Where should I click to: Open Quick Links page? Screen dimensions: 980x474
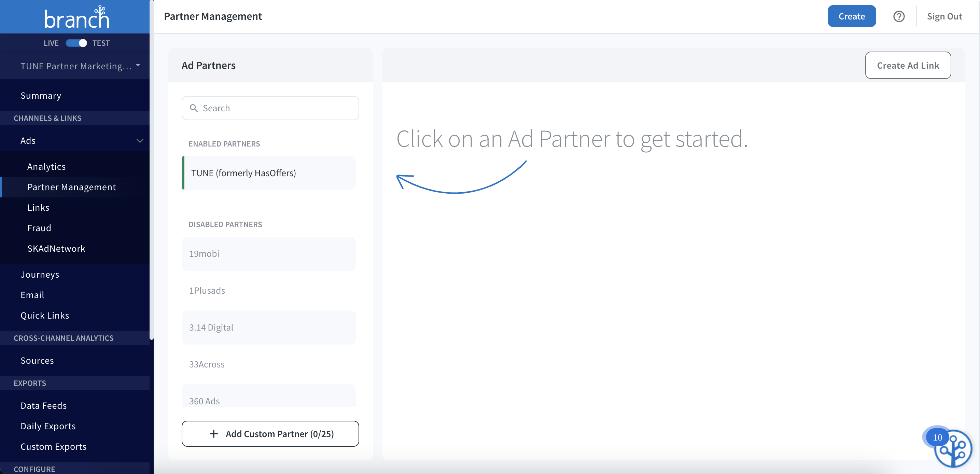tap(45, 315)
